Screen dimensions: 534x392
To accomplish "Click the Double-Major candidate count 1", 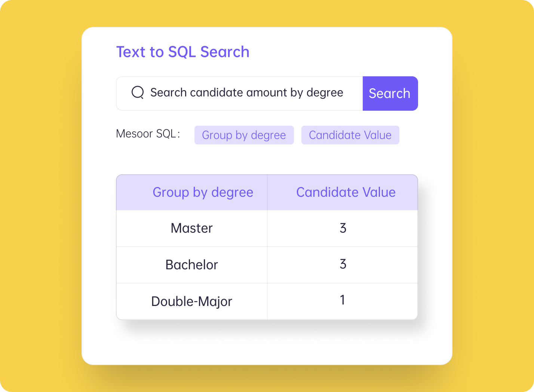I will [x=343, y=300].
